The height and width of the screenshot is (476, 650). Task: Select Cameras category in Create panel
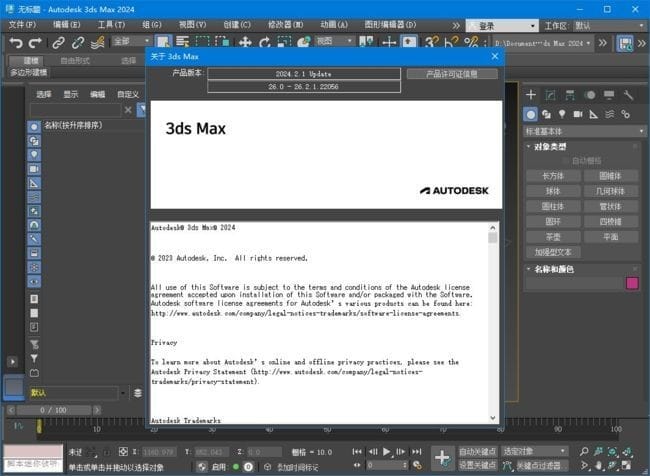[578, 114]
